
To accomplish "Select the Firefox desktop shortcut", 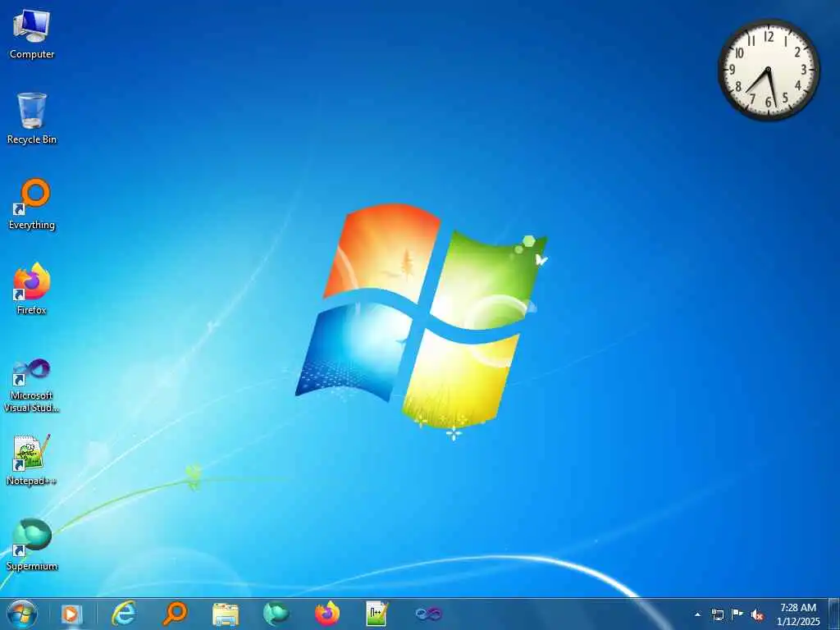I will (32, 289).
